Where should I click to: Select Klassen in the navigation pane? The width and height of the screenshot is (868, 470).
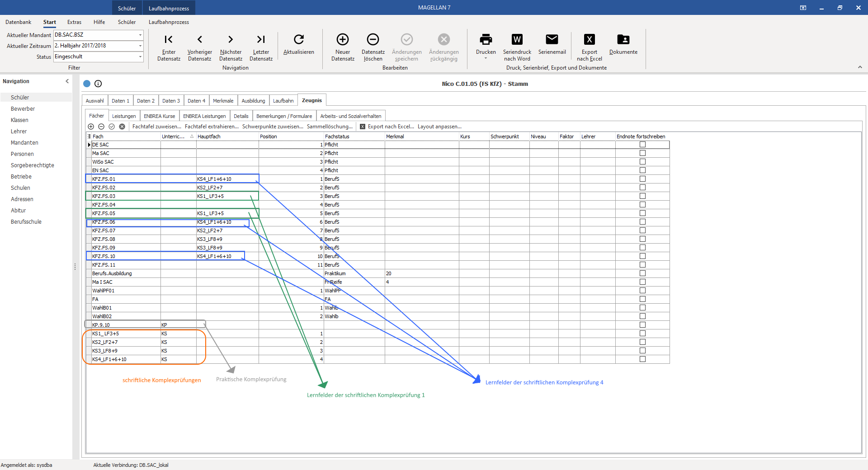[x=19, y=120]
